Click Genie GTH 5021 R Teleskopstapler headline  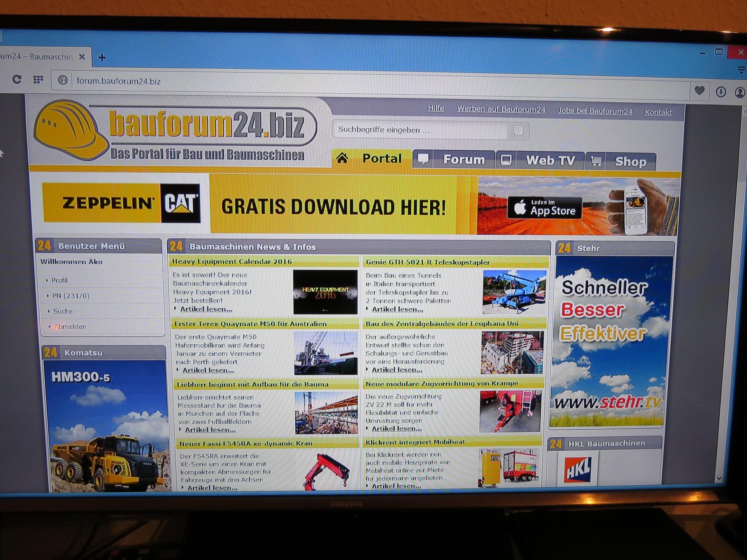click(x=428, y=262)
